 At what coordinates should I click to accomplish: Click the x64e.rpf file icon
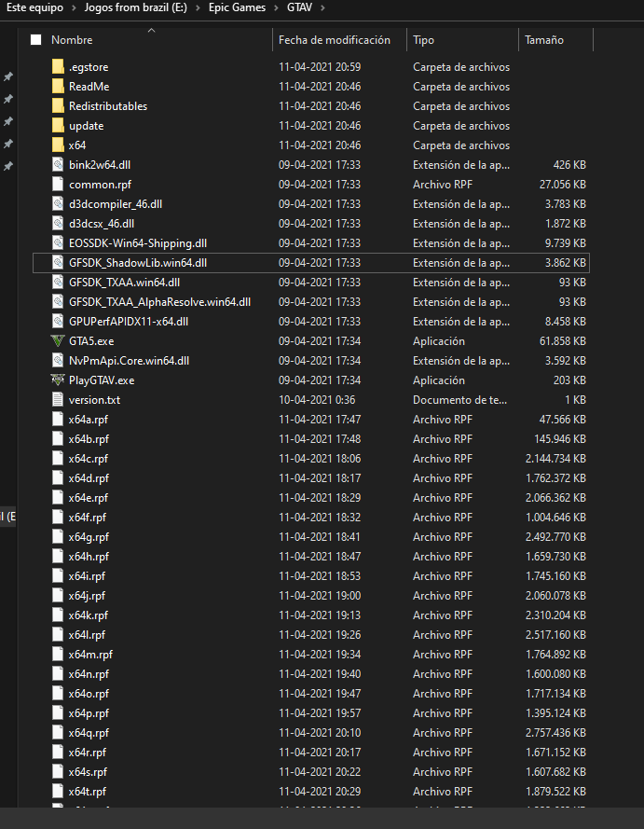58,498
